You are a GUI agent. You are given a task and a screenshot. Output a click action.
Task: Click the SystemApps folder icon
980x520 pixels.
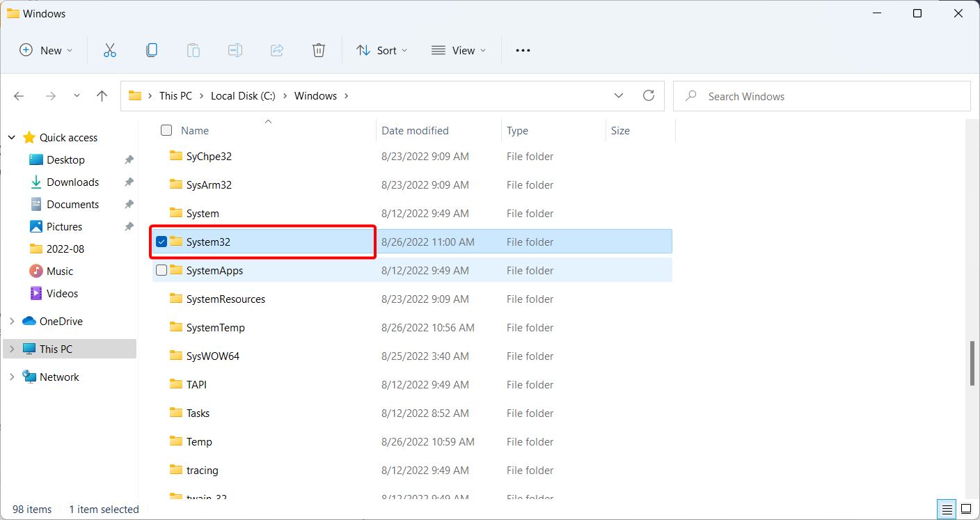tap(176, 270)
